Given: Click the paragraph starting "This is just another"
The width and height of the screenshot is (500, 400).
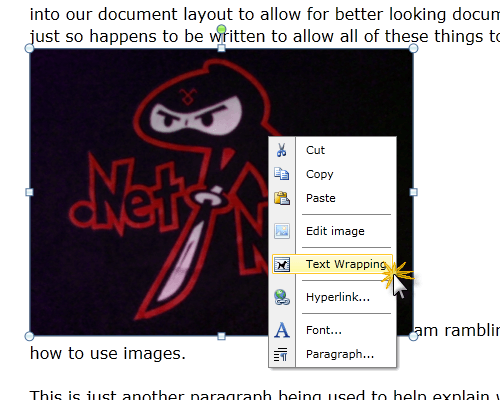Looking at the screenshot, I should point(265,395).
